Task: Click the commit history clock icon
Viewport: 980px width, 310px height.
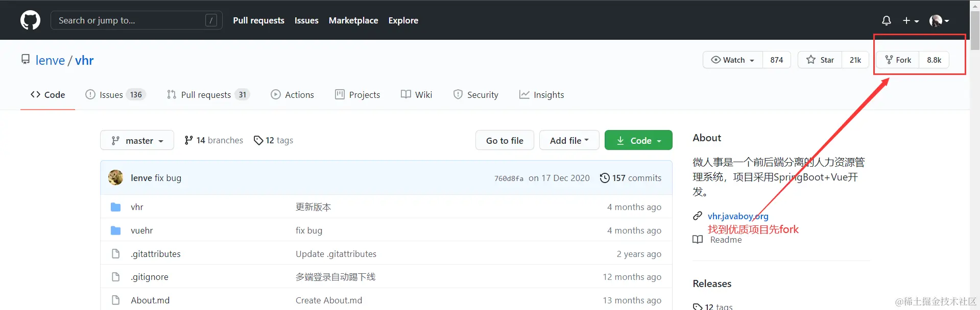Action: tap(605, 178)
